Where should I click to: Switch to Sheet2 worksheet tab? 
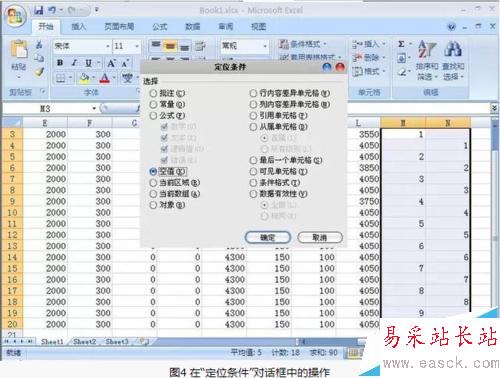tap(84, 341)
